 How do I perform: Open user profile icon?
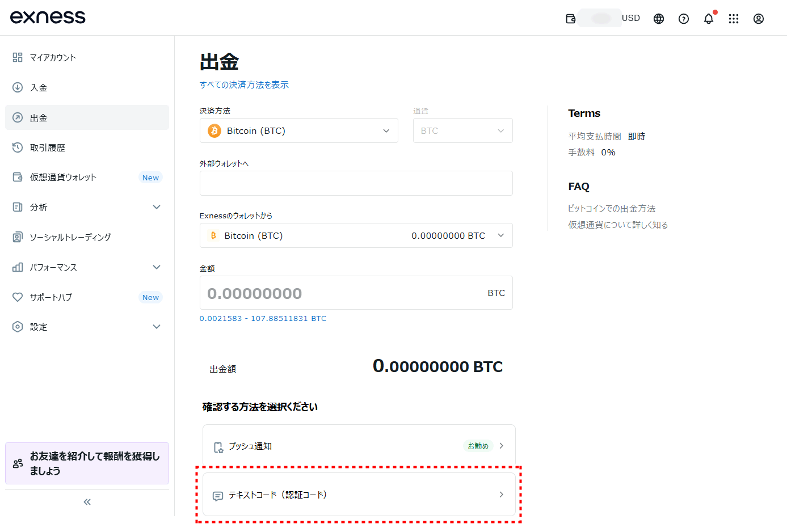[x=759, y=19]
